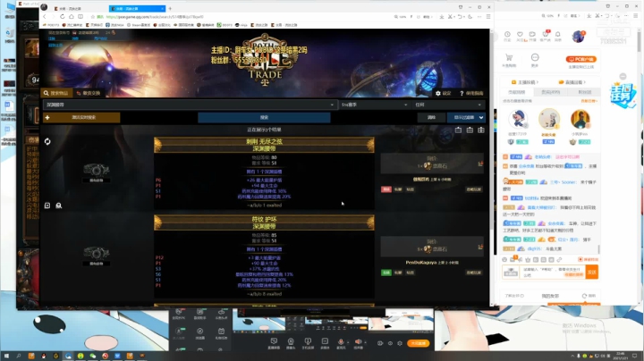The image size is (644, 361).
Task: Click taskbar clock in system tray
Action: (x=621, y=356)
